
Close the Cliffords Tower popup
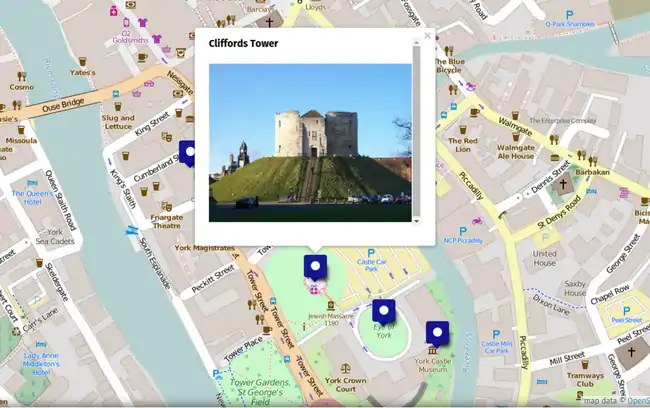[427, 36]
